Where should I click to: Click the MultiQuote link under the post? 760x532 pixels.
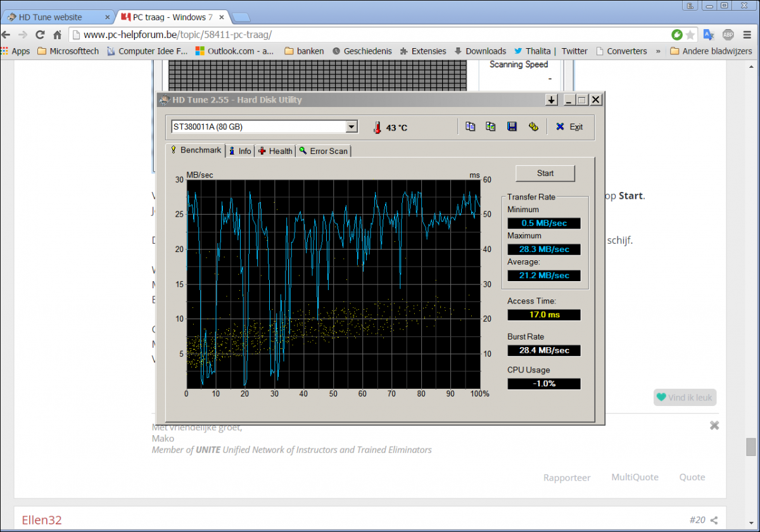tap(635, 478)
